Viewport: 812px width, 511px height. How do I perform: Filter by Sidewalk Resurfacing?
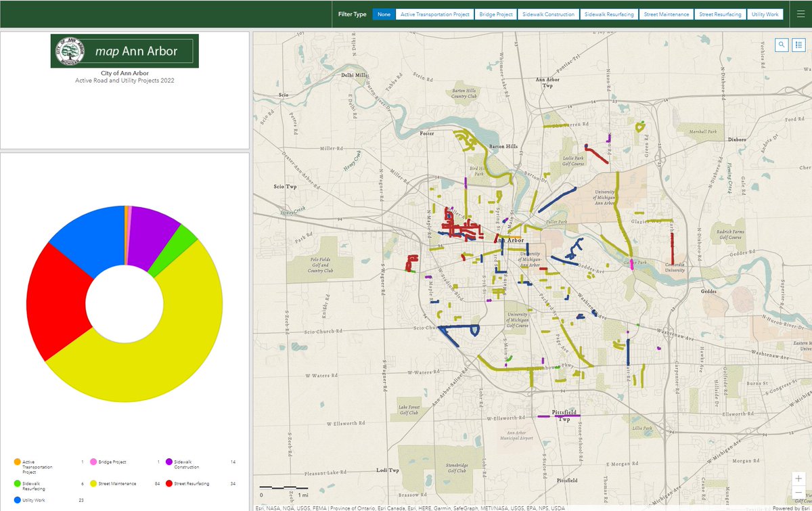pos(609,14)
